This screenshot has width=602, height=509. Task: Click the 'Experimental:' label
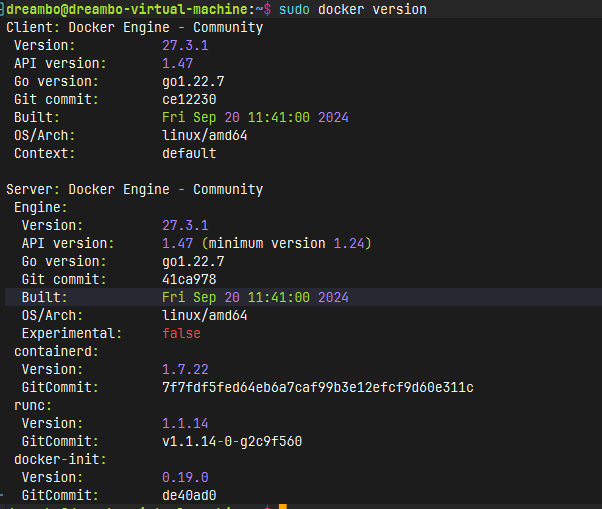(x=72, y=333)
